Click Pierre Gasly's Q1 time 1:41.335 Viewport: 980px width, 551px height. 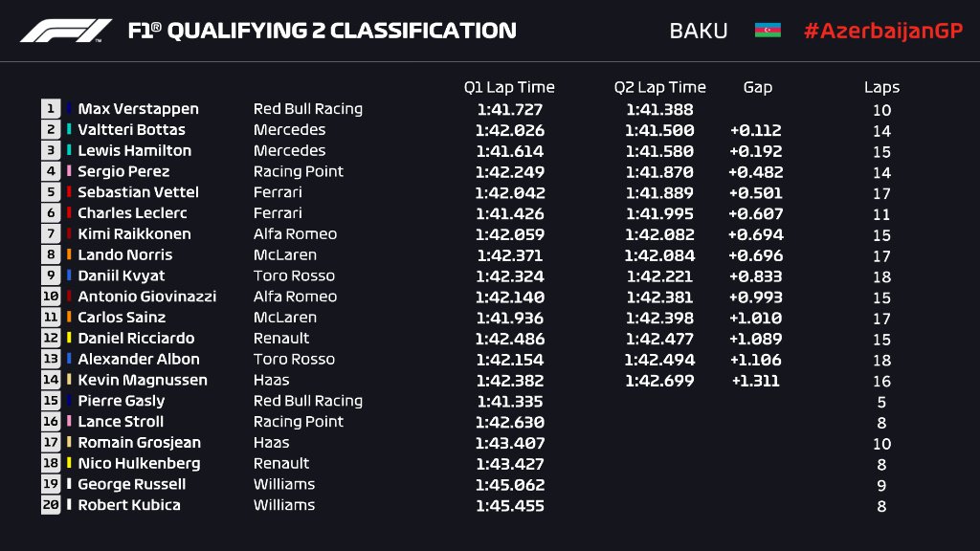[509, 402]
